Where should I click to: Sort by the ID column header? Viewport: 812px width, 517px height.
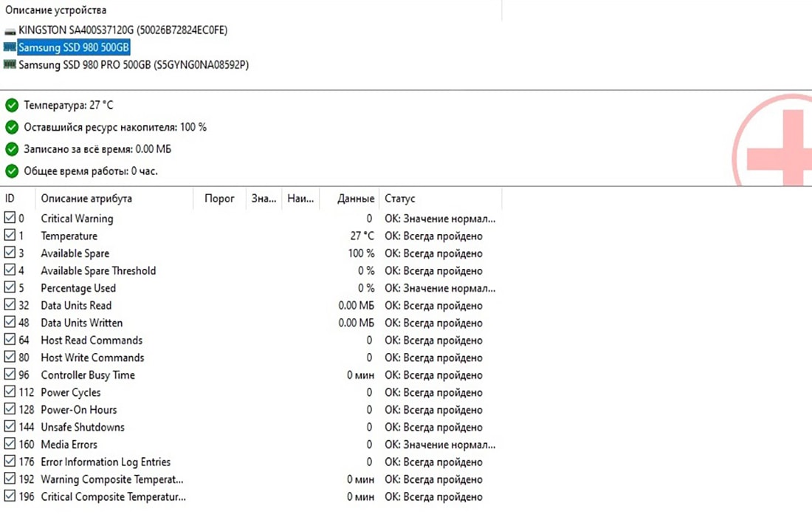(10, 199)
